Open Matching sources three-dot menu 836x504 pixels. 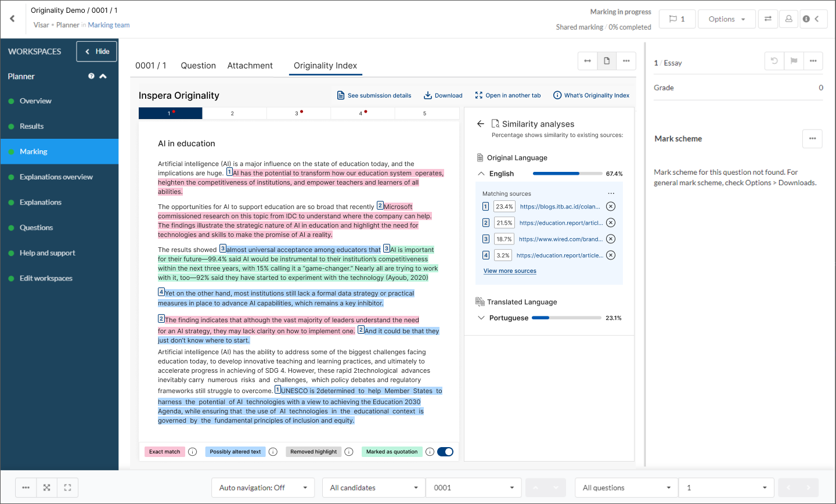[611, 193]
